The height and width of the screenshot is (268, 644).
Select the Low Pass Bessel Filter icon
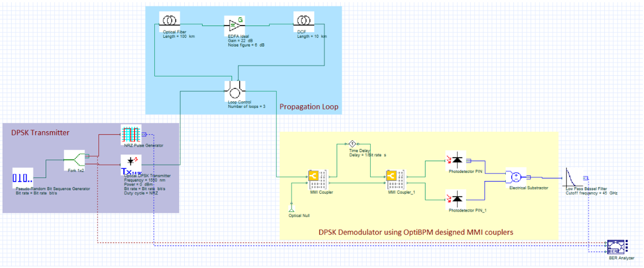point(574,178)
